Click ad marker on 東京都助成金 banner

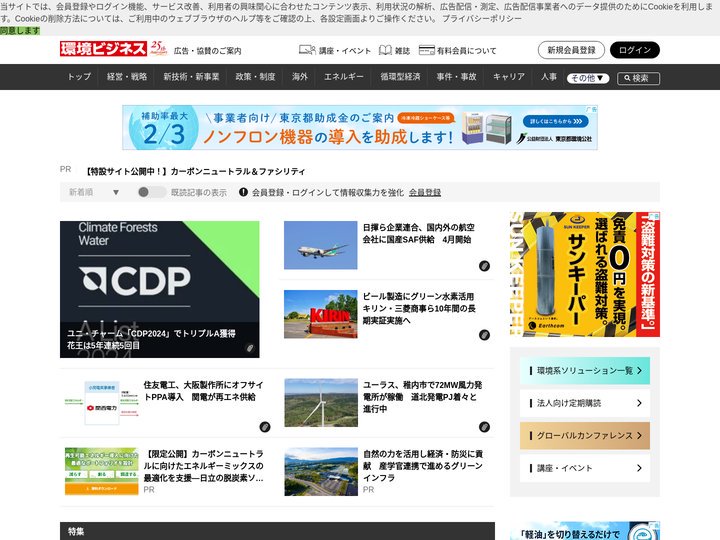[x=591, y=109]
